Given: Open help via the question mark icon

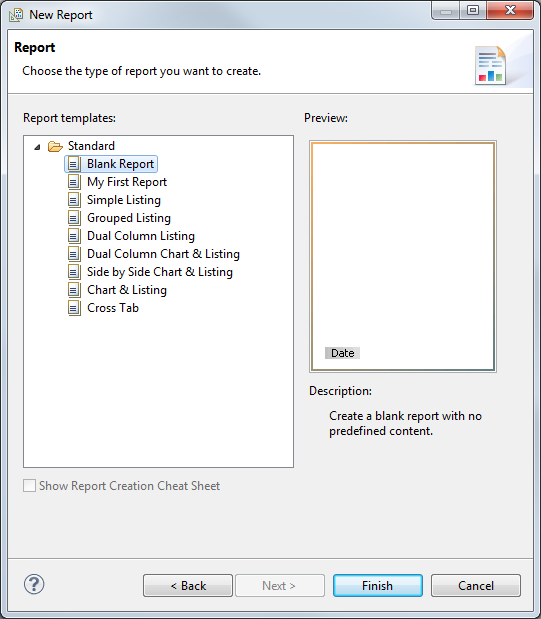Looking at the screenshot, I should (34, 584).
